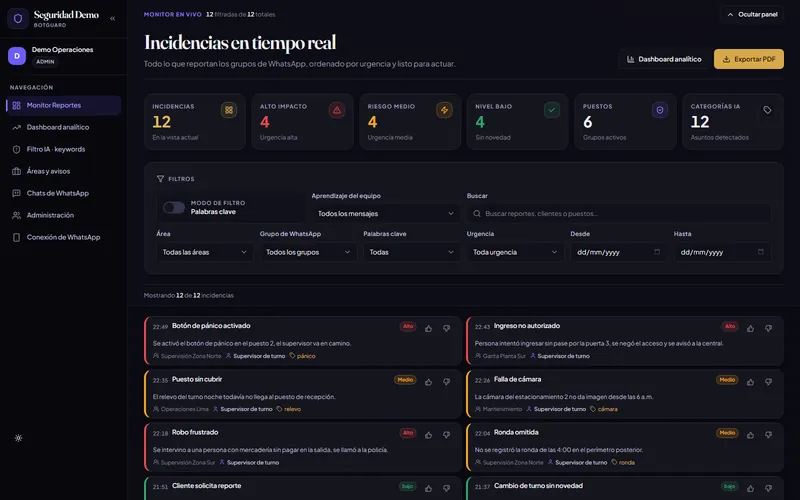800x500 pixels.
Task: Click the Desde date input field
Action: pyautogui.click(x=619, y=252)
